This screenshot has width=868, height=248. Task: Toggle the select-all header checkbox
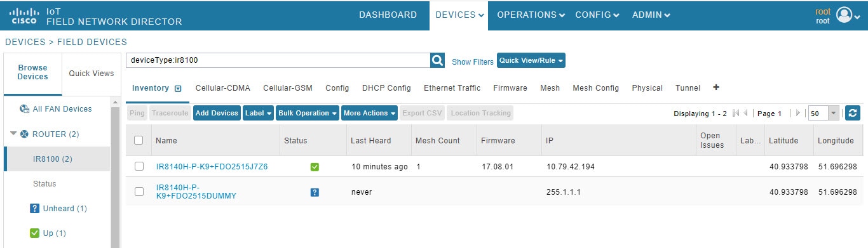coord(139,140)
